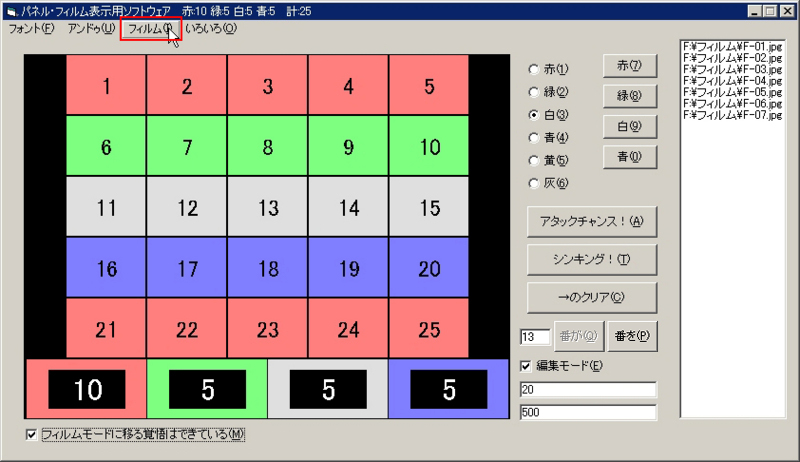Click red panel number 1
This screenshot has width=800, height=462.
coord(106,85)
